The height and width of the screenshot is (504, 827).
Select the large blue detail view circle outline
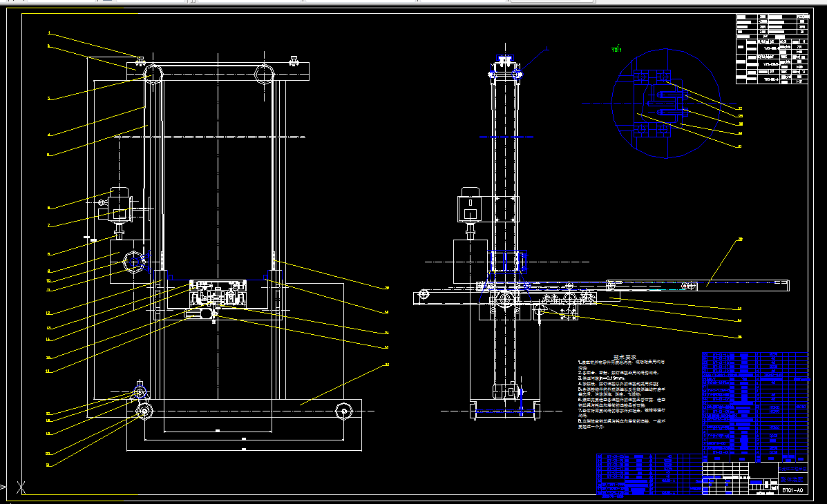[666, 104]
